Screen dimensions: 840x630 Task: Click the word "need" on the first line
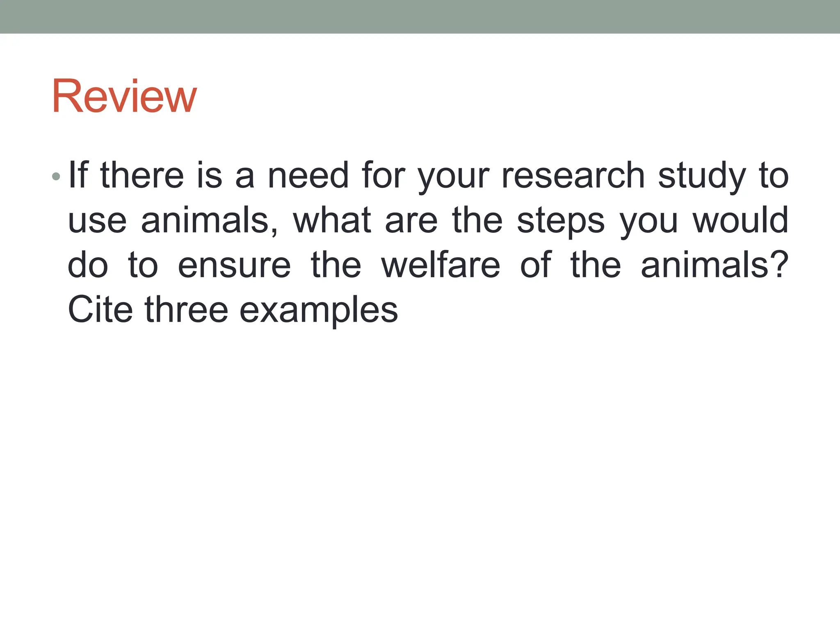click(x=308, y=176)
